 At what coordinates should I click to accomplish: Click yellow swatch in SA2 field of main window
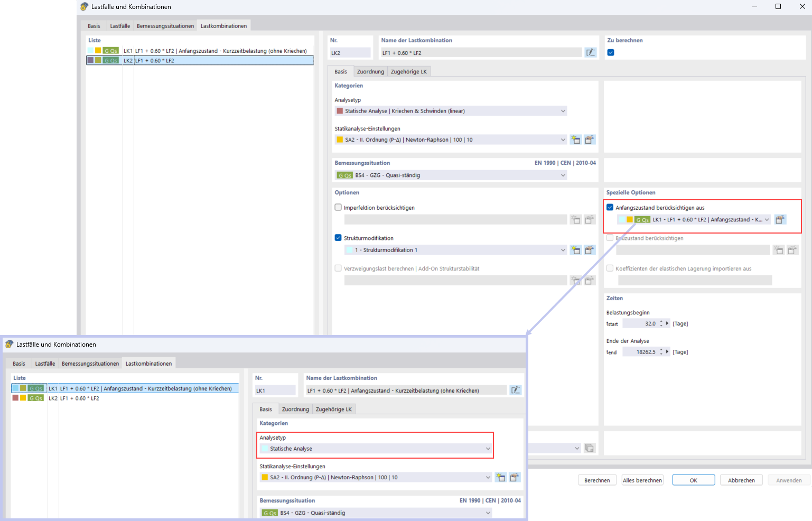point(340,139)
